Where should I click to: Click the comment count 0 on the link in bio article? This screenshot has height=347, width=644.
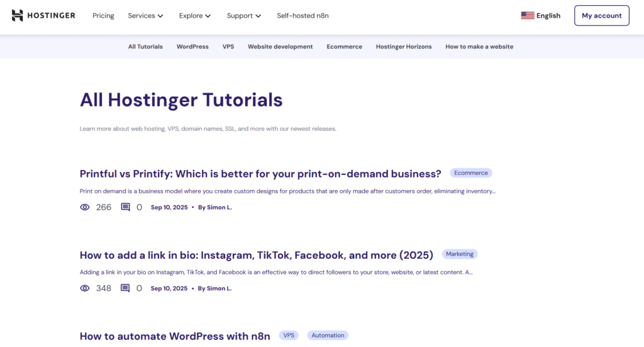[x=139, y=288]
